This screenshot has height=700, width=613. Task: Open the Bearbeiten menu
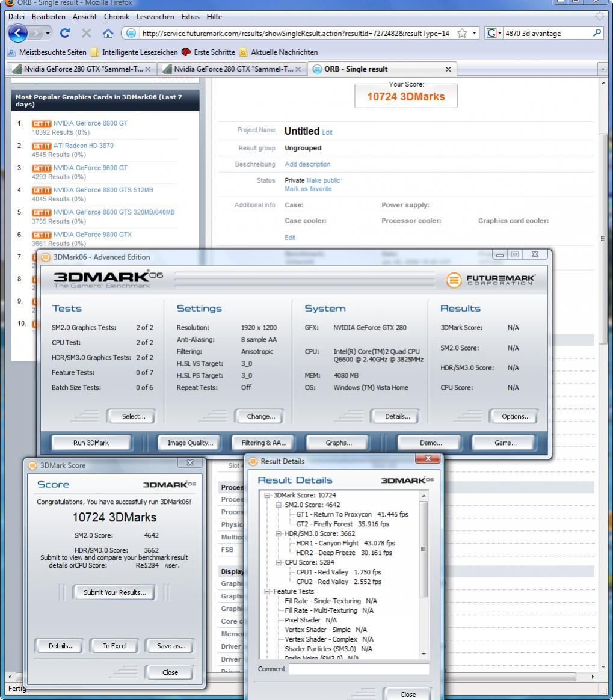tap(48, 17)
